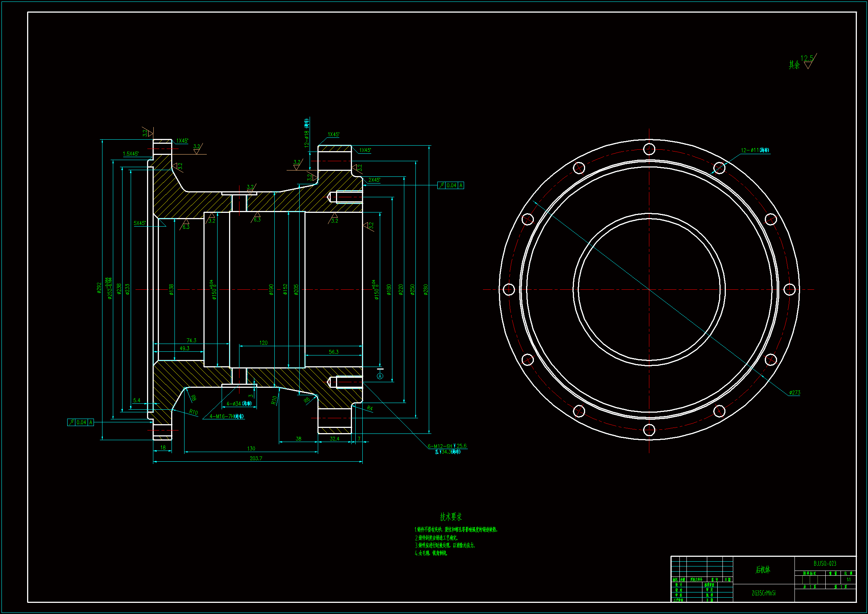Click the 12-ø11 hole callout label
This screenshot has width=868, height=614.
point(755,150)
